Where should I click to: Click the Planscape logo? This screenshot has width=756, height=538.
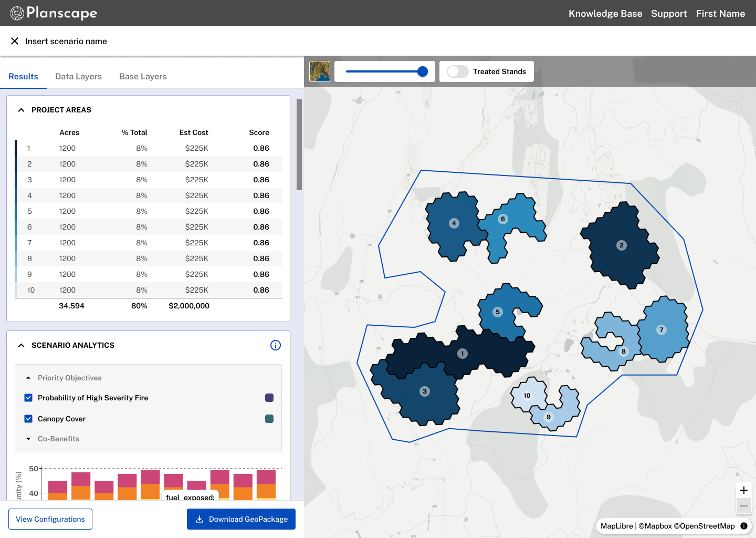[54, 13]
